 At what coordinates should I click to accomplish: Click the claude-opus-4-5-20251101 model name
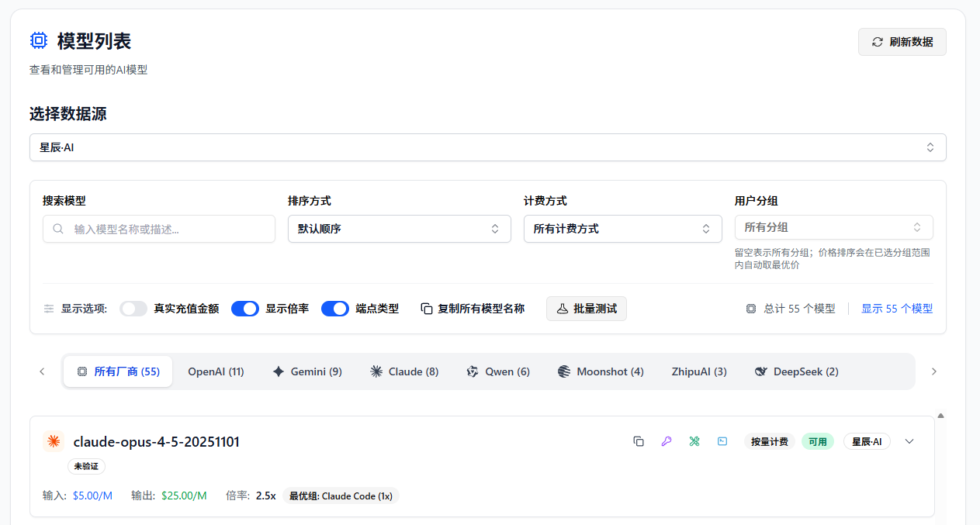tap(157, 441)
